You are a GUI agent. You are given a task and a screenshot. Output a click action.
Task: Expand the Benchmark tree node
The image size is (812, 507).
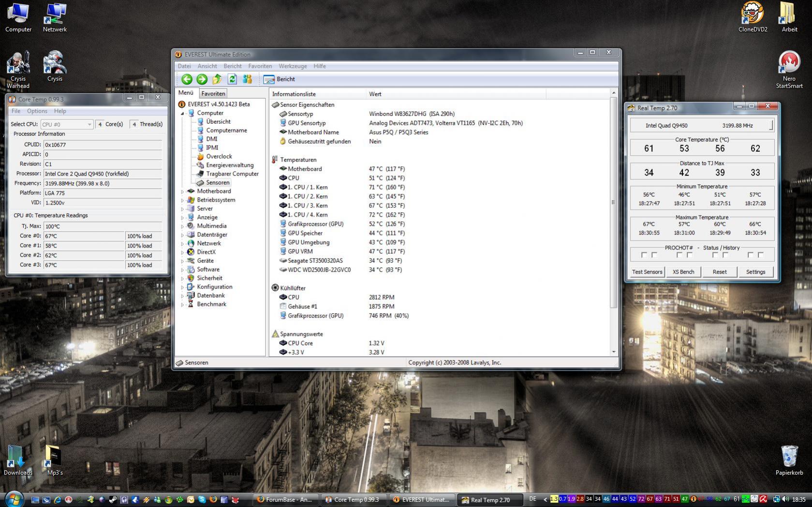[x=183, y=304]
